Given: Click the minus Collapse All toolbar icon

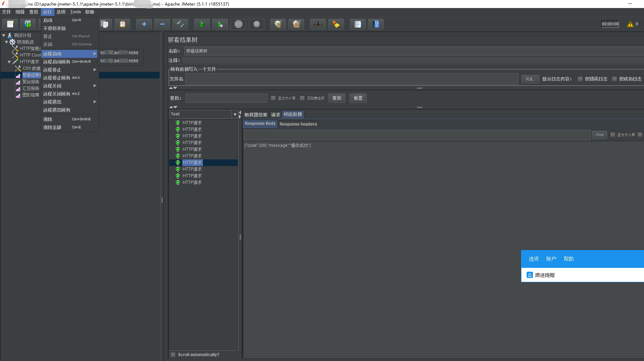Looking at the screenshot, I should click(162, 24).
